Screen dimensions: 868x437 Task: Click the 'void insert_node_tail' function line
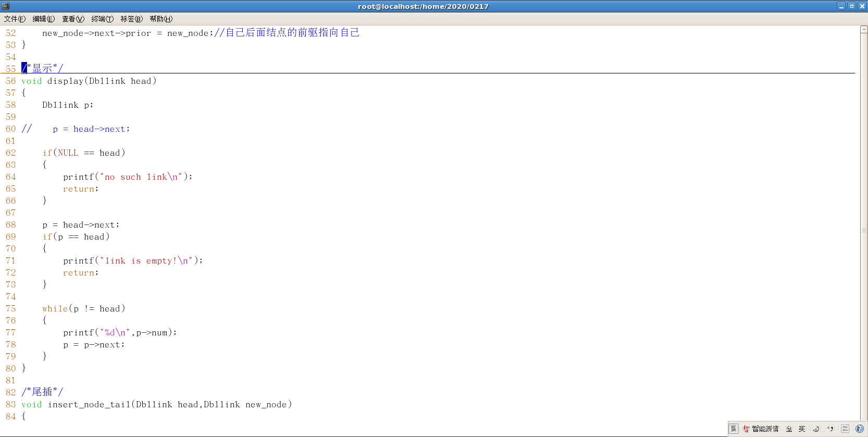(x=157, y=404)
